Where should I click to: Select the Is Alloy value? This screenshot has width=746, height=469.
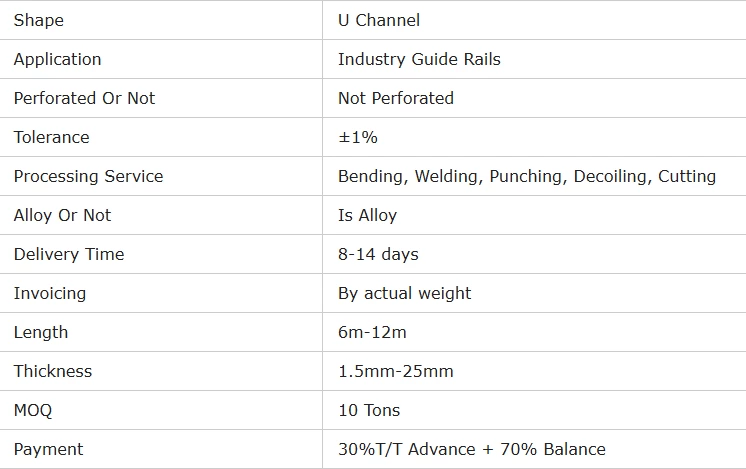coord(367,215)
